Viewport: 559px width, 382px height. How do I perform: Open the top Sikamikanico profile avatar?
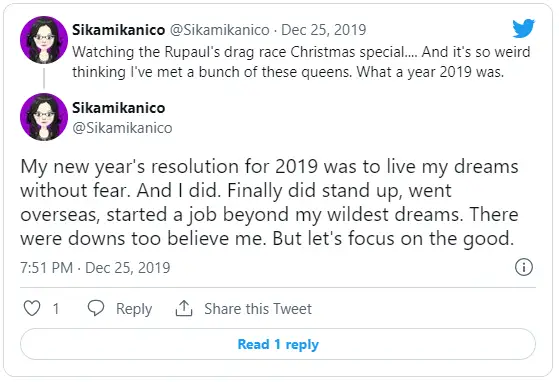click(x=44, y=40)
